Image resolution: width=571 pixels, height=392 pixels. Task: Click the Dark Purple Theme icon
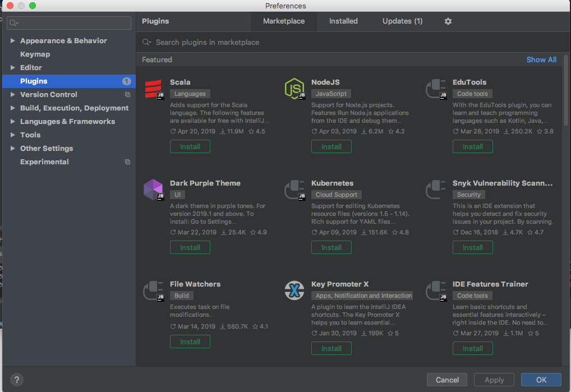[153, 190]
